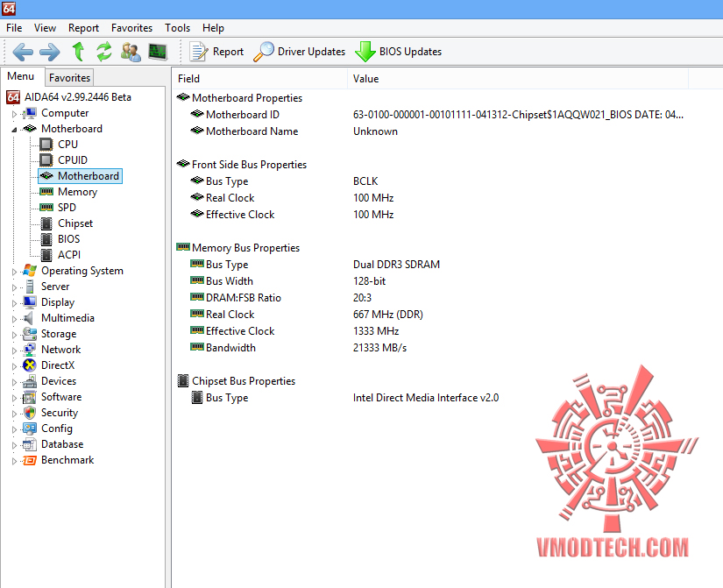The height and width of the screenshot is (588, 723).
Task: Expand the Network tree node
Action: pos(14,351)
